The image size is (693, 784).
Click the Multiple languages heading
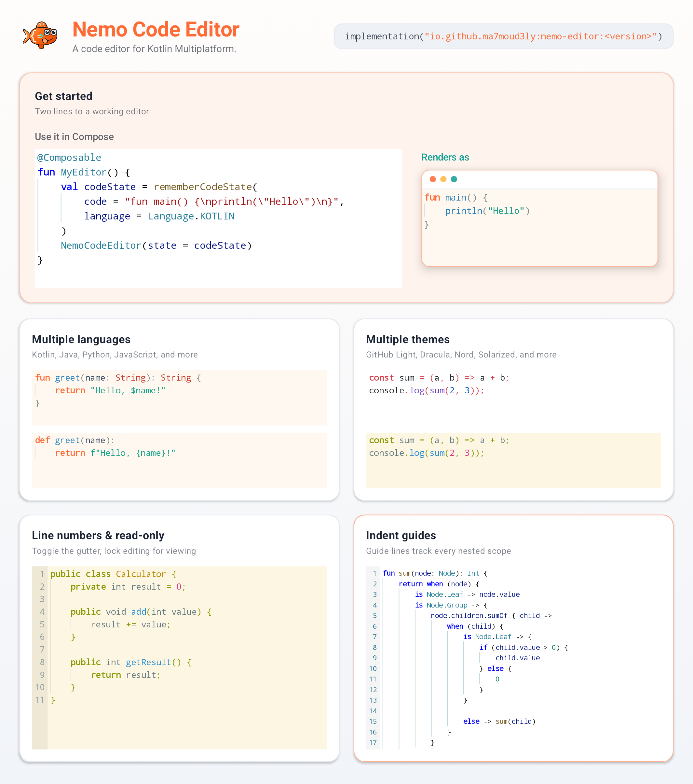81,340
